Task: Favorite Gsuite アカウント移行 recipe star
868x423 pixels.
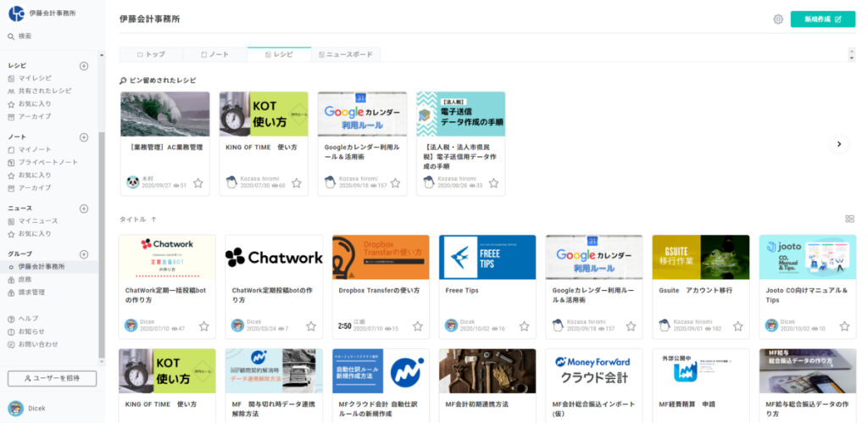Action: tap(737, 326)
